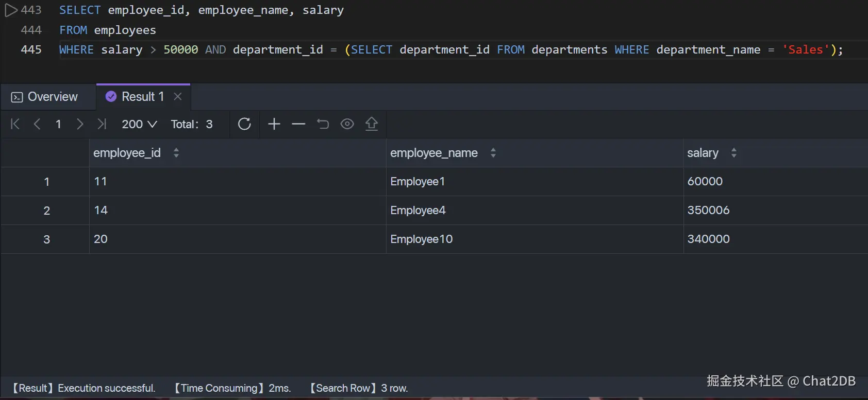The image size is (868, 400).
Task: Sort by employee_id column
Action: click(176, 153)
